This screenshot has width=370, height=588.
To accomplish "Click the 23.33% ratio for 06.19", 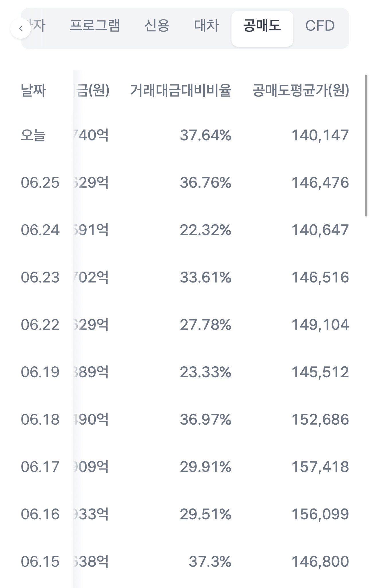I will (x=206, y=372).
